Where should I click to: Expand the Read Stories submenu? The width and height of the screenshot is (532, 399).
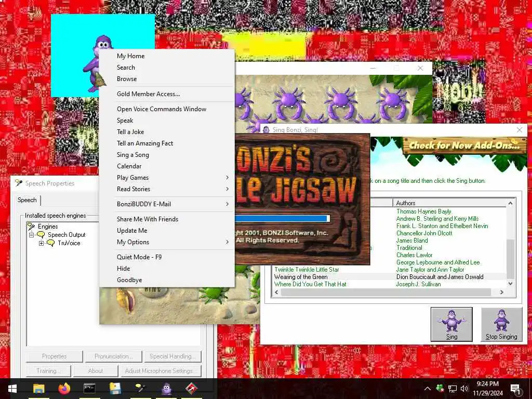click(x=167, y=189)
